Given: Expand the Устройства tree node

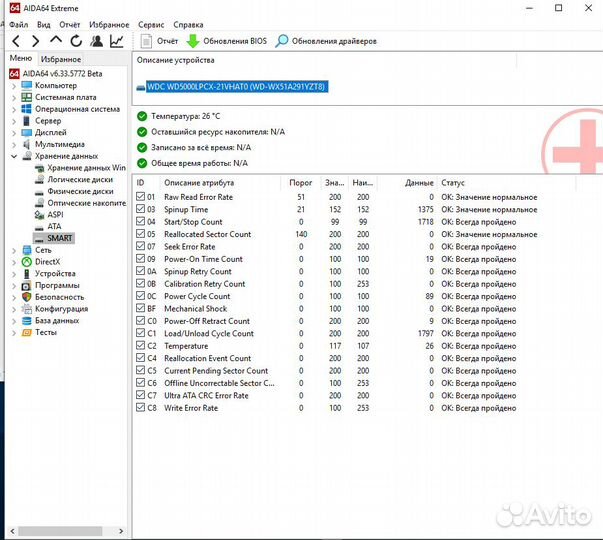Looking at the screenshot, I should coord(14,274).
